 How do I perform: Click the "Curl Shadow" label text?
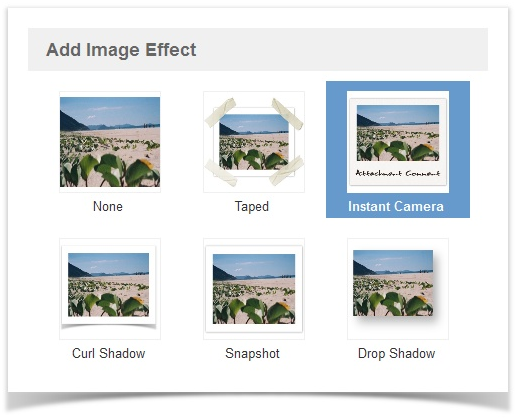pos(109,353)
